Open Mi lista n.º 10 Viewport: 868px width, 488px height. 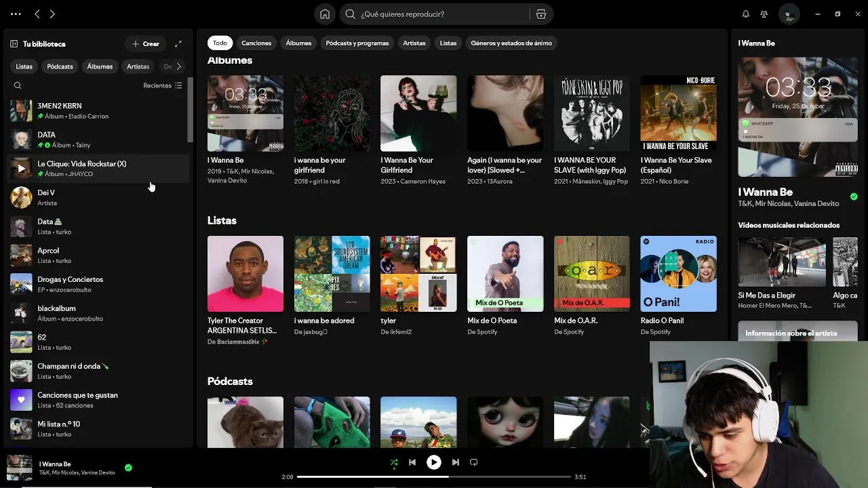(x=98, y=428)
